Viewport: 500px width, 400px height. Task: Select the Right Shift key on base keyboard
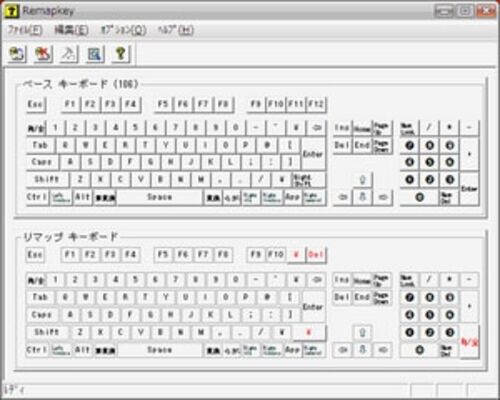click(x=309, y=180)
